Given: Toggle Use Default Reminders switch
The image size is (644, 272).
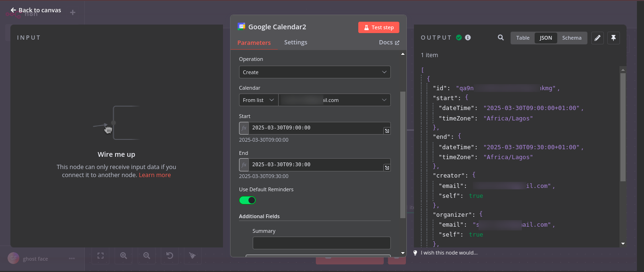Looking at the screenshot, I should [248, 200].
